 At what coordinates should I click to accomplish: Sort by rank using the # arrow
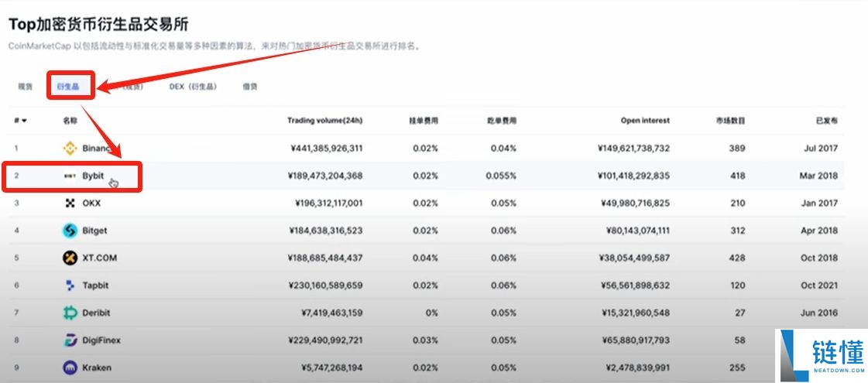(20, 120)
